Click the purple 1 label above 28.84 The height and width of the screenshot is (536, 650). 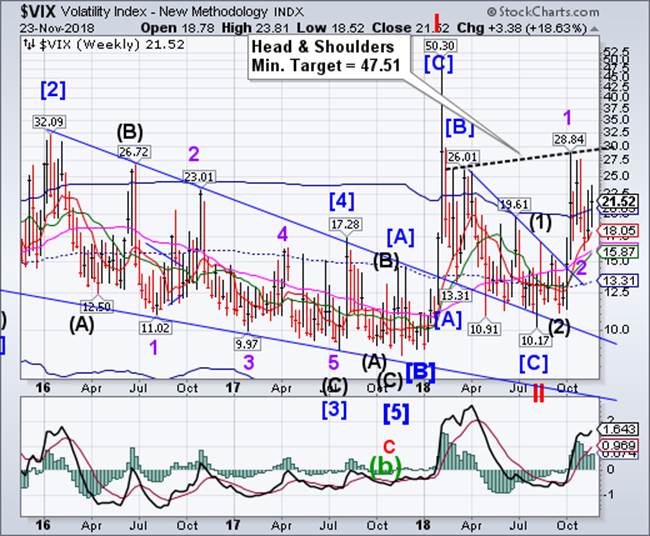pos(568,118)
